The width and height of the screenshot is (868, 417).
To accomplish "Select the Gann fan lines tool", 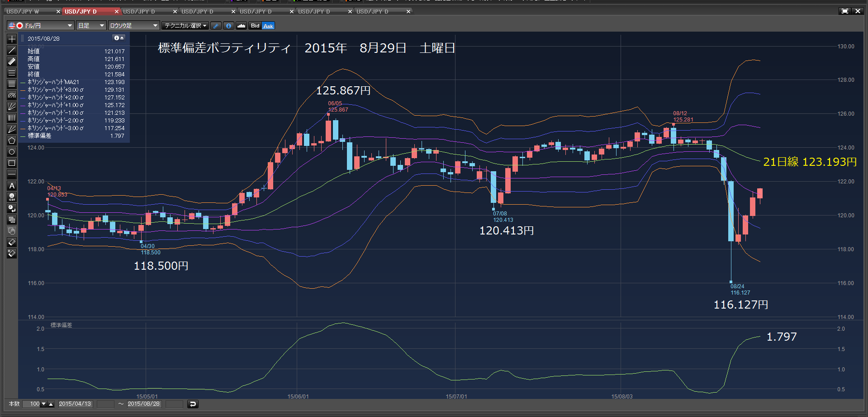I will click(12, 129).
